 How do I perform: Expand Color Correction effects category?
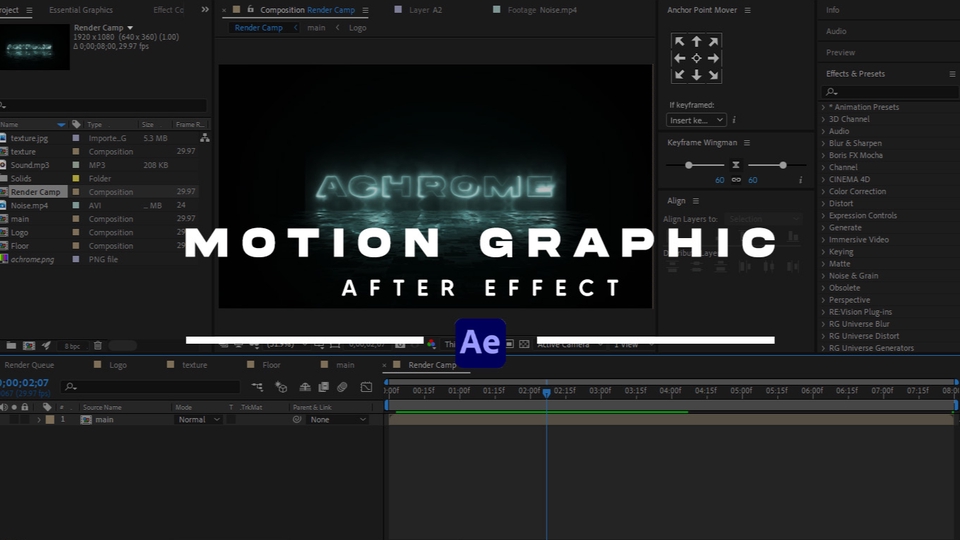[x=823, y=192]
